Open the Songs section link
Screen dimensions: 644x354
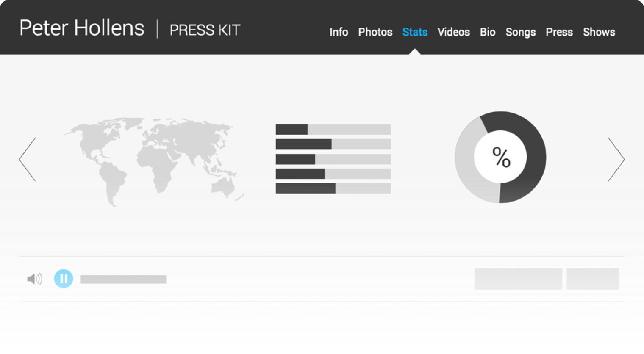520,32
